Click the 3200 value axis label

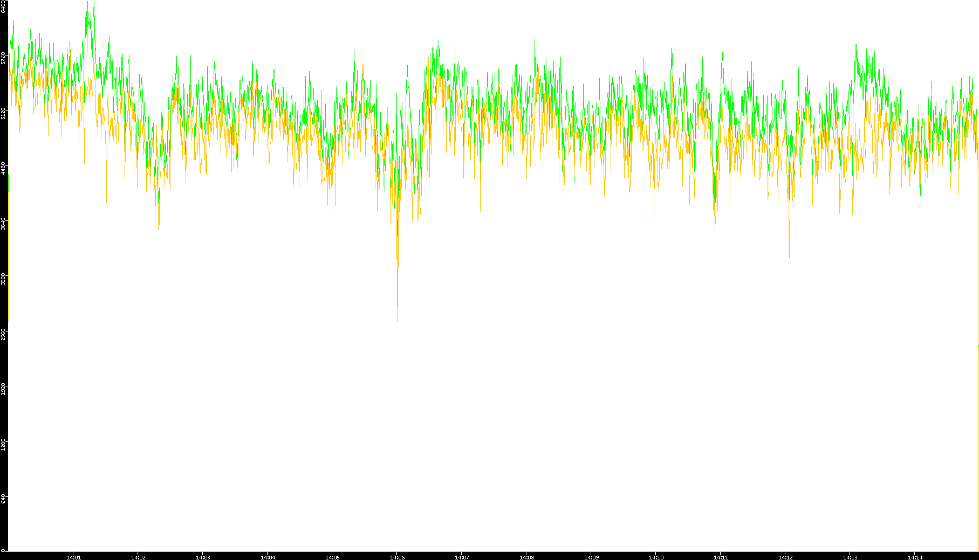tap(3, 279)
